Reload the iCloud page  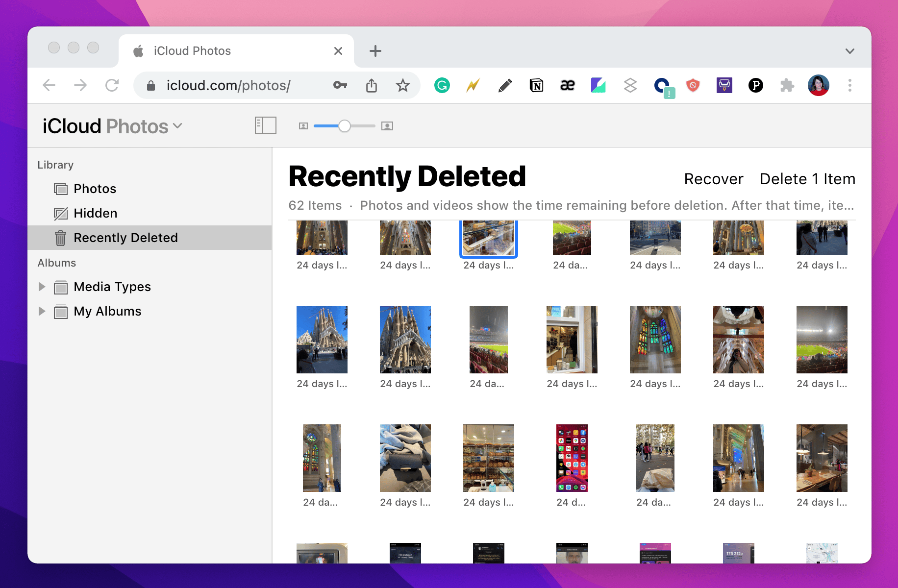[112, 85]
